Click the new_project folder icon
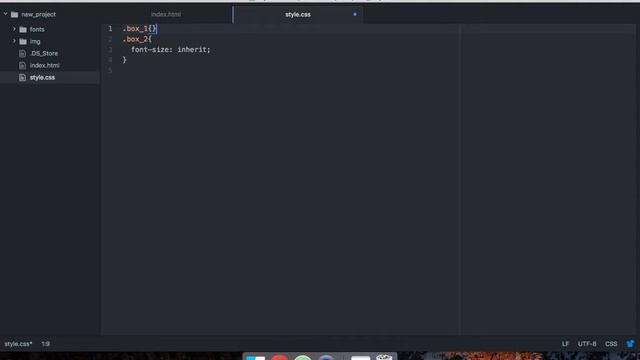640x360 pixels. pyautogui.click(x=15, y=14)
